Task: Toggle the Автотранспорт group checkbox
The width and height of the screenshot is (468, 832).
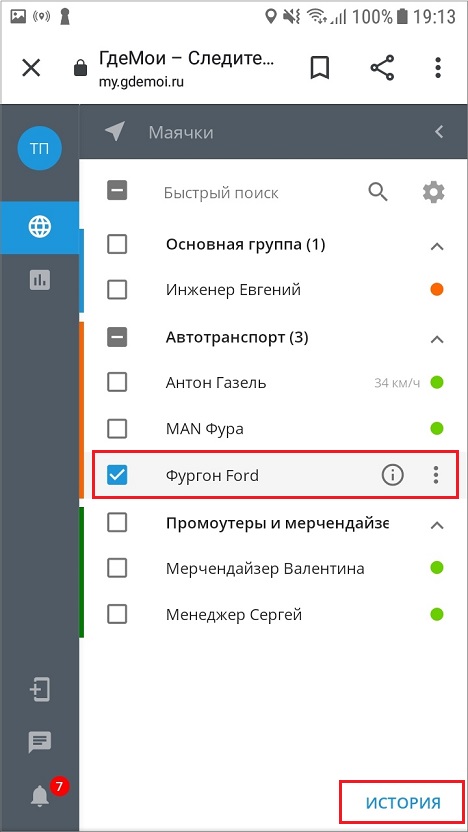Action: point(117,337)
